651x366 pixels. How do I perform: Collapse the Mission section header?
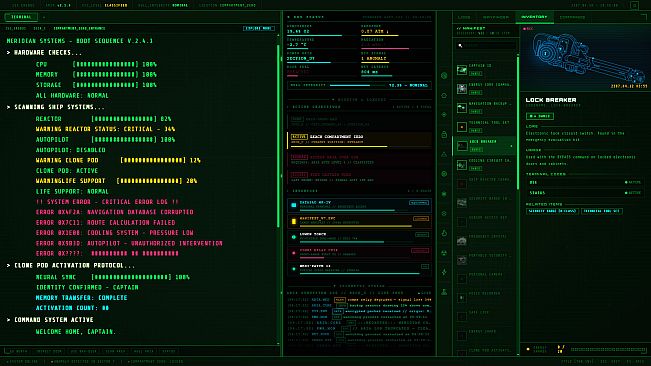click(x=359, y=100)
